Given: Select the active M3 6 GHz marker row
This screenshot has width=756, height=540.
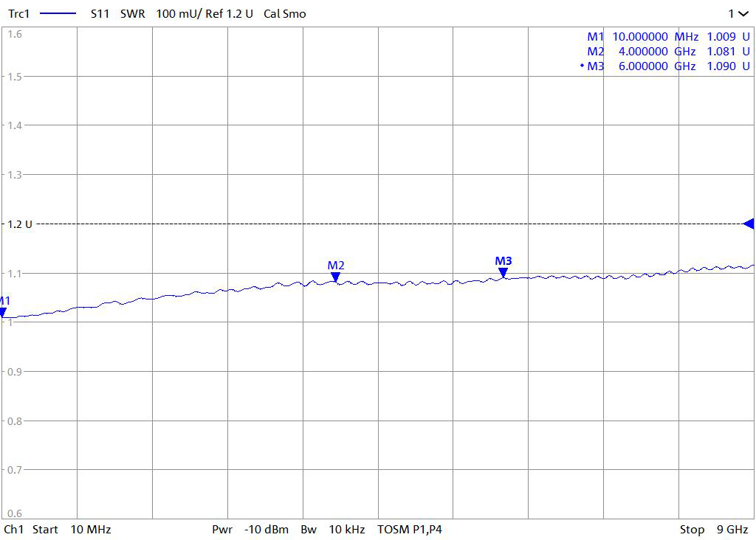Looking at the screenshot, I should [x=668, y=66].
